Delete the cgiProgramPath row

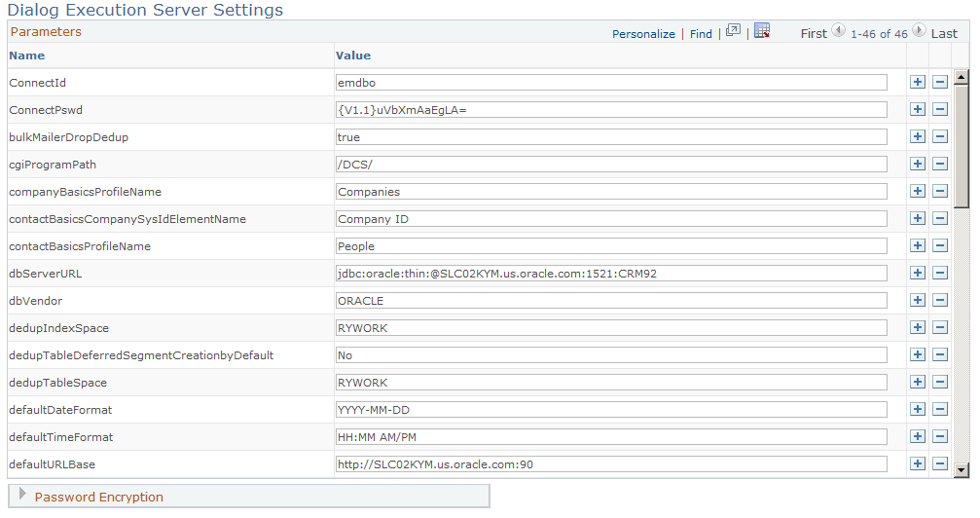[x=940, y=164]
